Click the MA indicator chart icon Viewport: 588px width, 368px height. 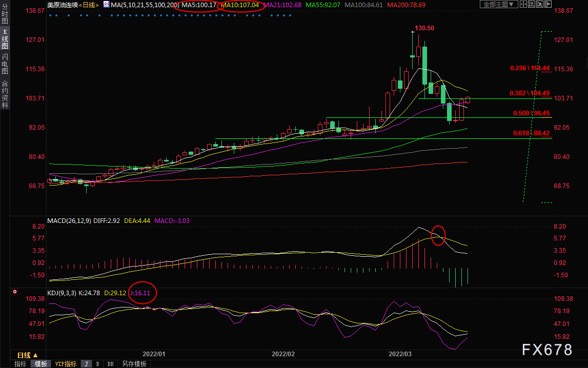[106, 5]
